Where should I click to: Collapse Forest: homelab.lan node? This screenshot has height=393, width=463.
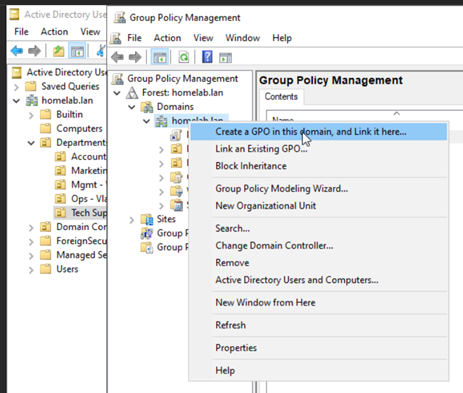click(x=117, y=93)
